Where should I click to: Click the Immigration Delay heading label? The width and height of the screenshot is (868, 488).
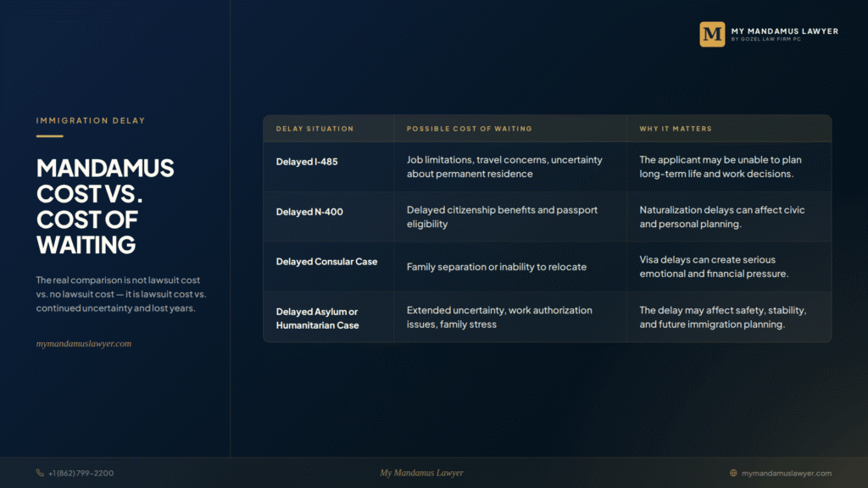pyautogui.click(x=91, y=120)
